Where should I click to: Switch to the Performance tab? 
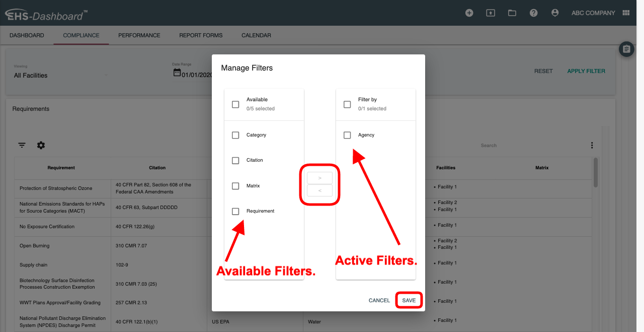coord(139,35)
